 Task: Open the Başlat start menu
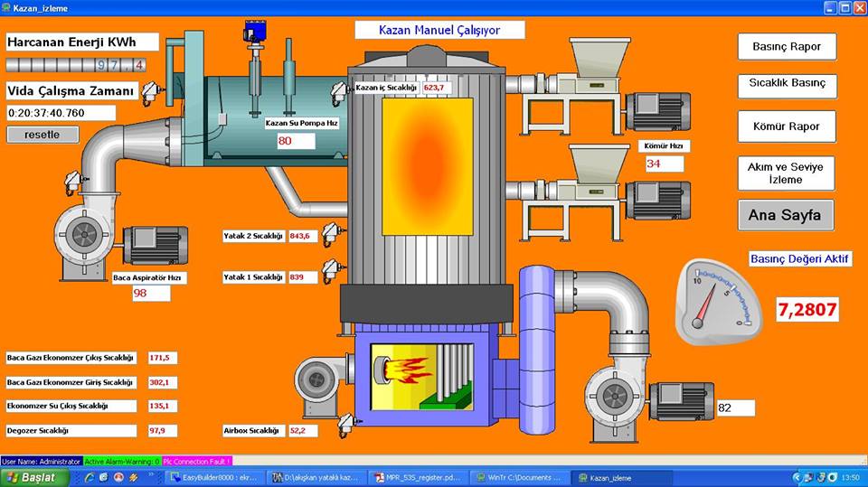31,477
